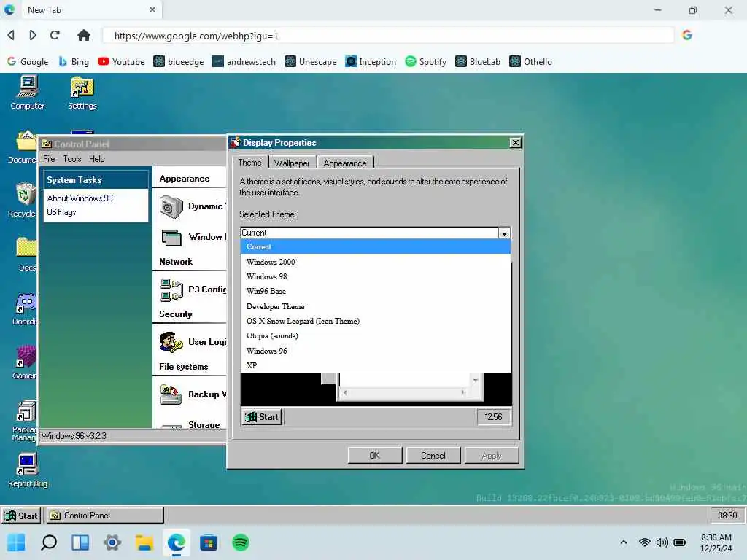Open the Settings desktop shortcut

tap(82, 93)
